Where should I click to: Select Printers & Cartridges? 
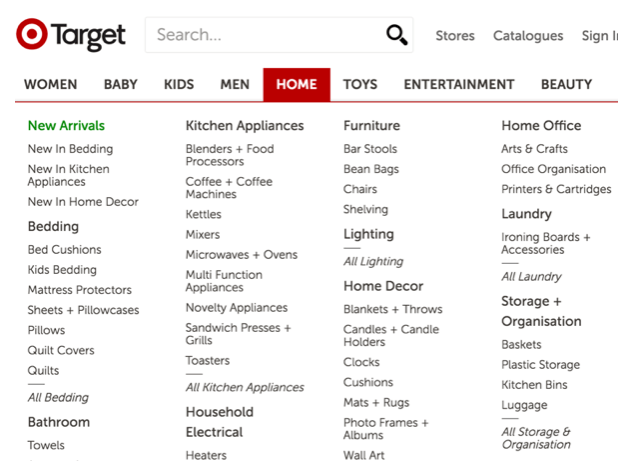click(556, 189)
